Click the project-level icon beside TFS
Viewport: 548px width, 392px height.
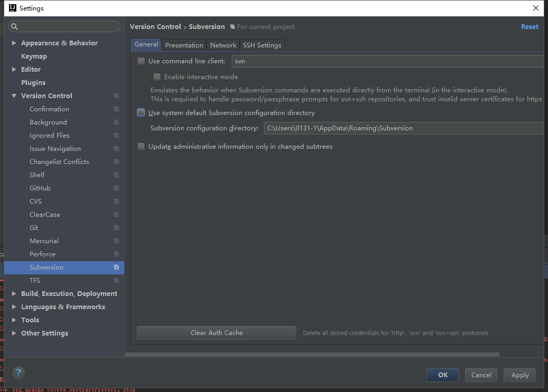coord(116,281)
